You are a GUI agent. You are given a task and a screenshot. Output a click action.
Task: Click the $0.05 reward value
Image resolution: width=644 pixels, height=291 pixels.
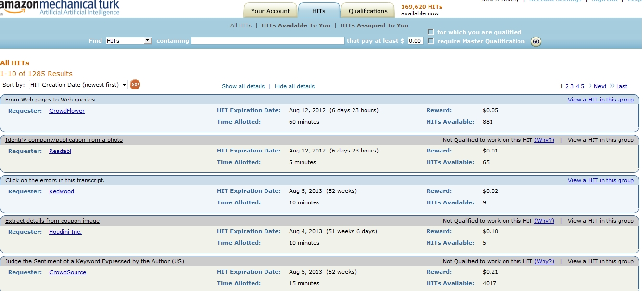pyautogui.click(x=491, y=110)
